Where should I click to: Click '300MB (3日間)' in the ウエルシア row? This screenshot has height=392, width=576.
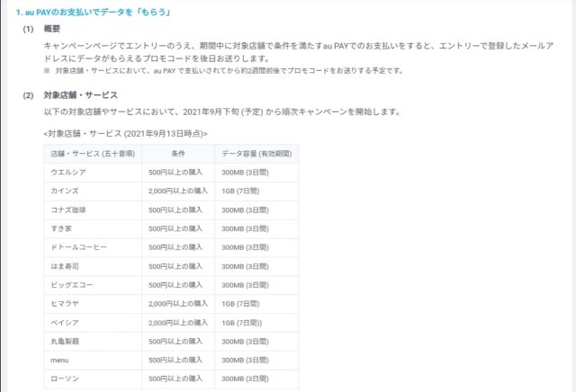click(x=245, y=172)
